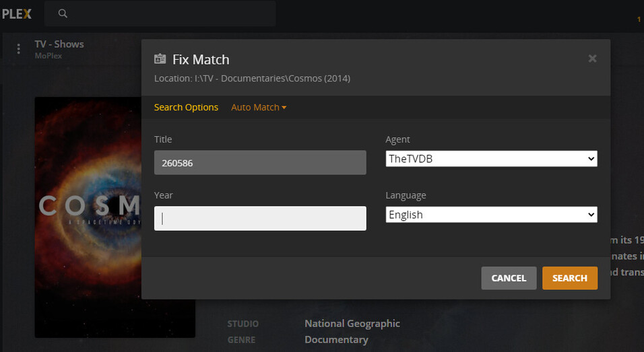Image resolution: width=644 pixels, height=352 pixels.
Task: Click the activity counter showing 1
Action: tap(639, 20)
